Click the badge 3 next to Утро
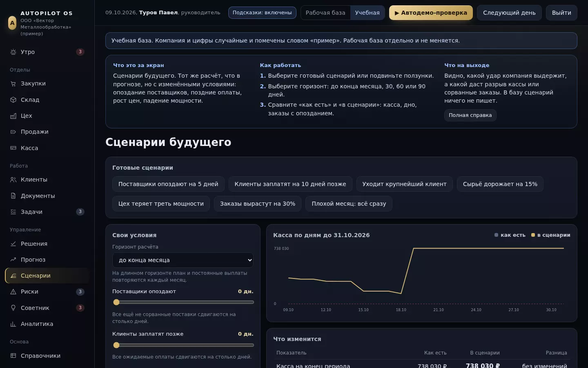Image resolution: width=588 pixels, height=368 pixels. 80,52
